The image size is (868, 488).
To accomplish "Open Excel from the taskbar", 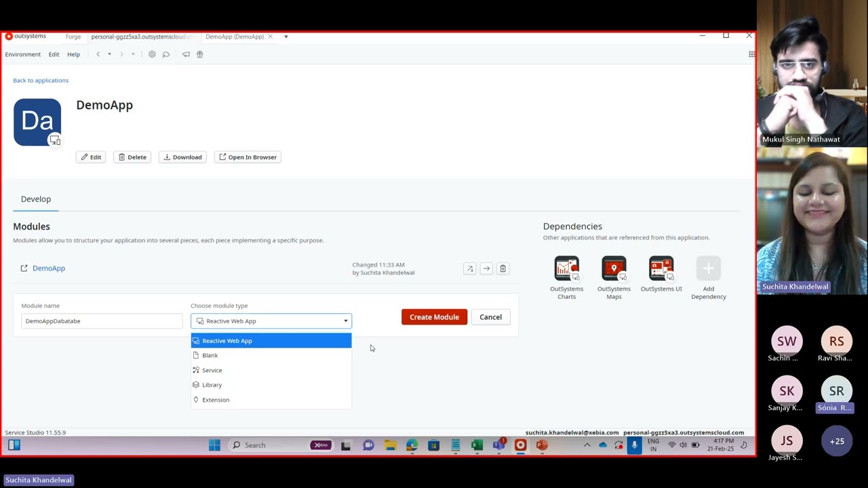I will click(x=477, y=445).
